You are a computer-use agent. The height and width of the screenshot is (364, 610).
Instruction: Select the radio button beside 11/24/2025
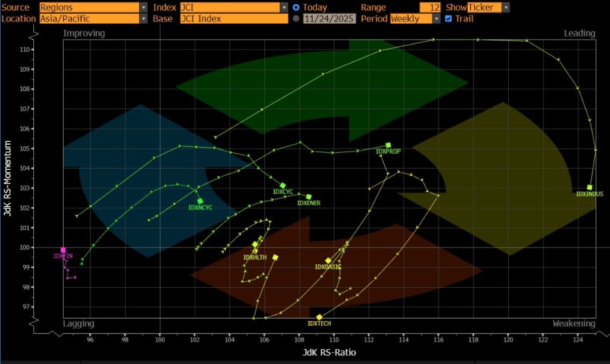(x=296, y=18)
